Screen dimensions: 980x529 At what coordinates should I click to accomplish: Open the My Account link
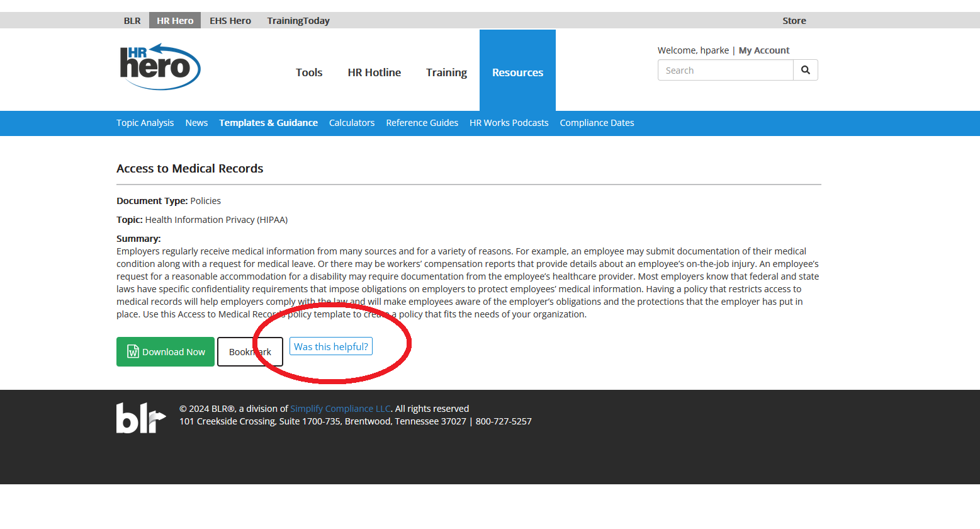click(x=763, y=50)
